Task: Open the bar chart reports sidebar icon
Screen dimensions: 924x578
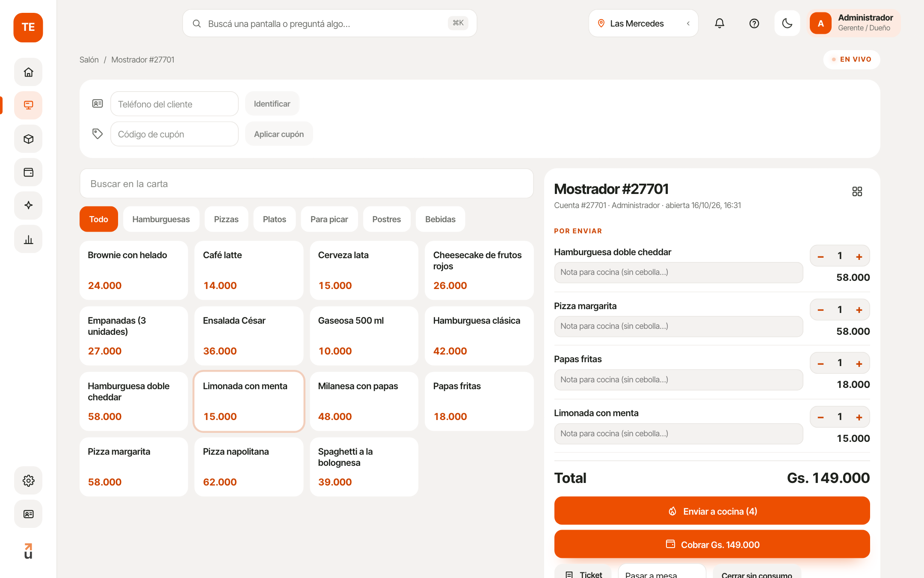Action: [x=28, y=239]
